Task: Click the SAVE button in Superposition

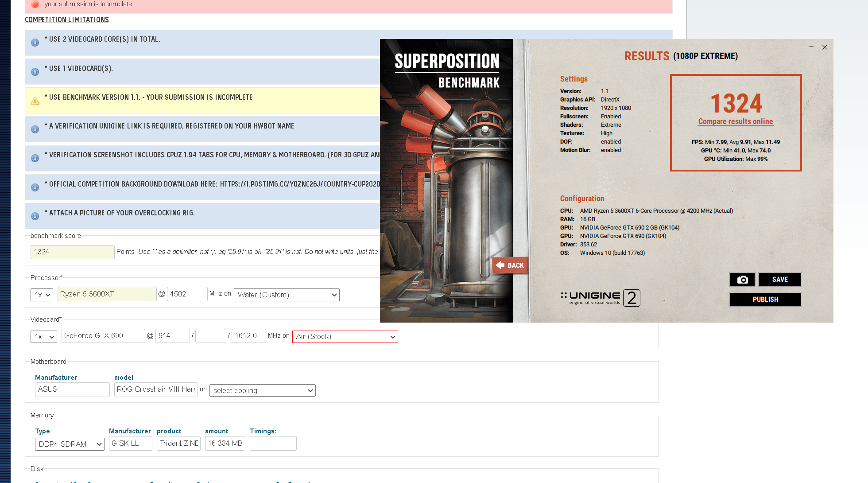Action: (779, 280)
